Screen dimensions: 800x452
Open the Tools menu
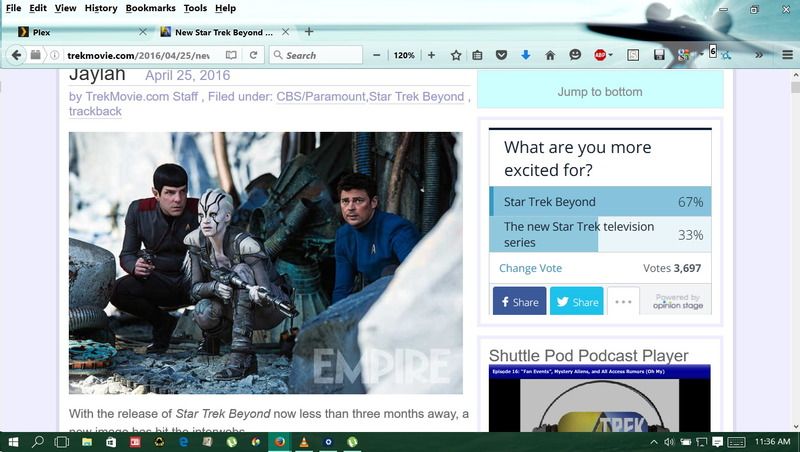[195, 8]
